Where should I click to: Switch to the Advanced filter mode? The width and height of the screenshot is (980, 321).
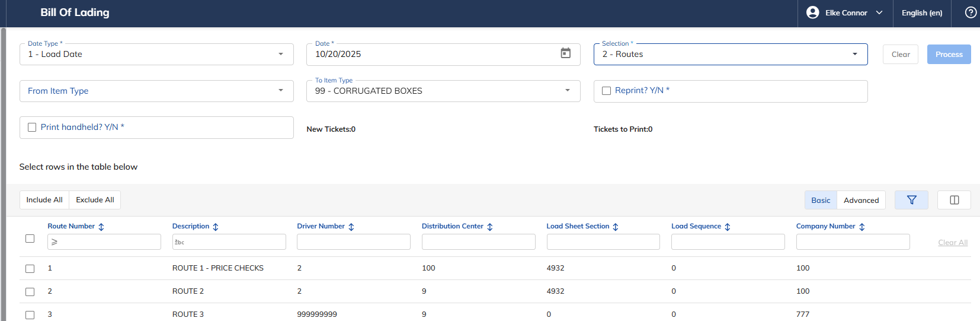tap(861, 200)
